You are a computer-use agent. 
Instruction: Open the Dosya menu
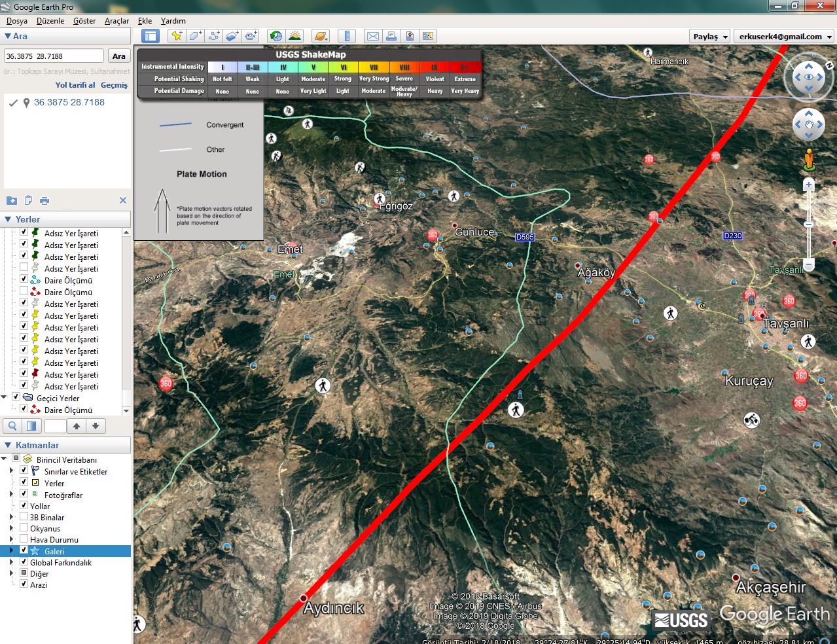[17, 21]
